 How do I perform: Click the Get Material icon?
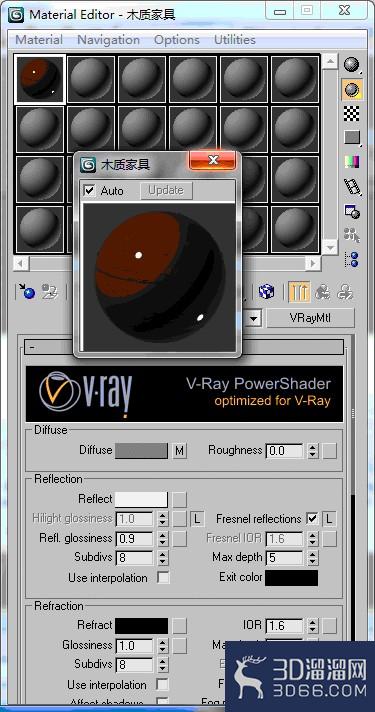(x=26, y=292)
